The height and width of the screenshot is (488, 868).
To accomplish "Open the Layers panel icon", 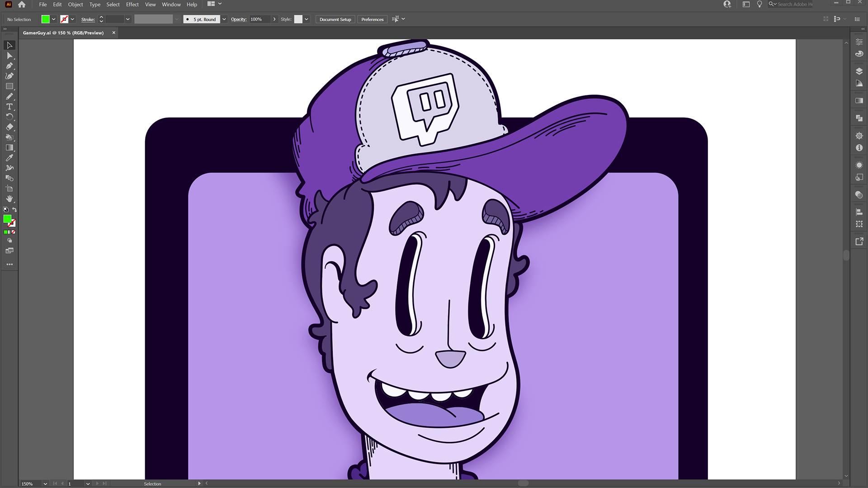I will coord(859,71).
